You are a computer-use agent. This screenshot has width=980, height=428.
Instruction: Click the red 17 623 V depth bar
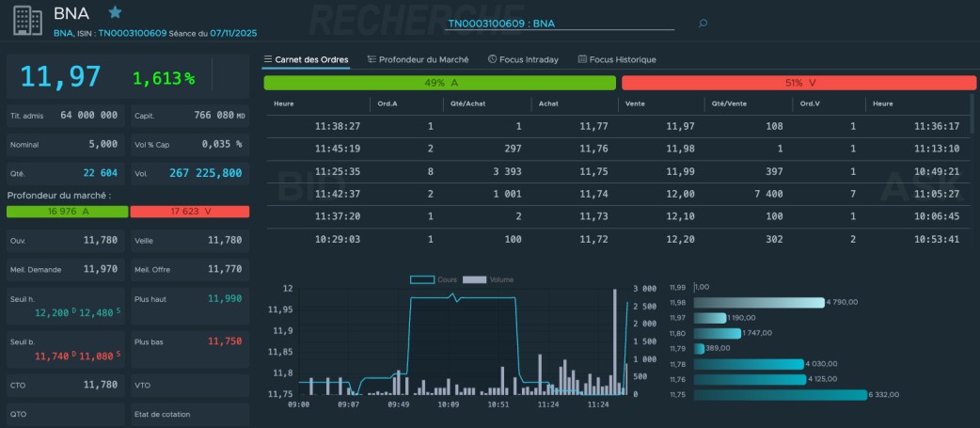click(x=189, y=212)
